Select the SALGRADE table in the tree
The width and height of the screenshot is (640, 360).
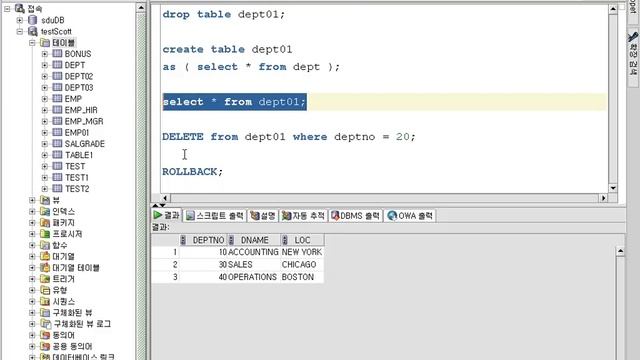coord(84,144)
